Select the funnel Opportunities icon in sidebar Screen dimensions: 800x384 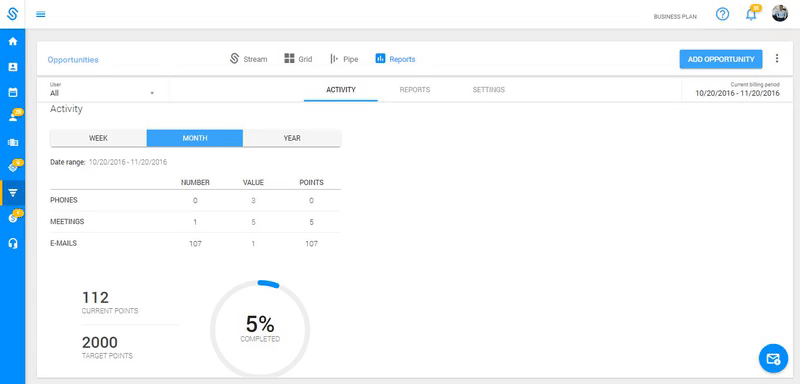[13, 193]
